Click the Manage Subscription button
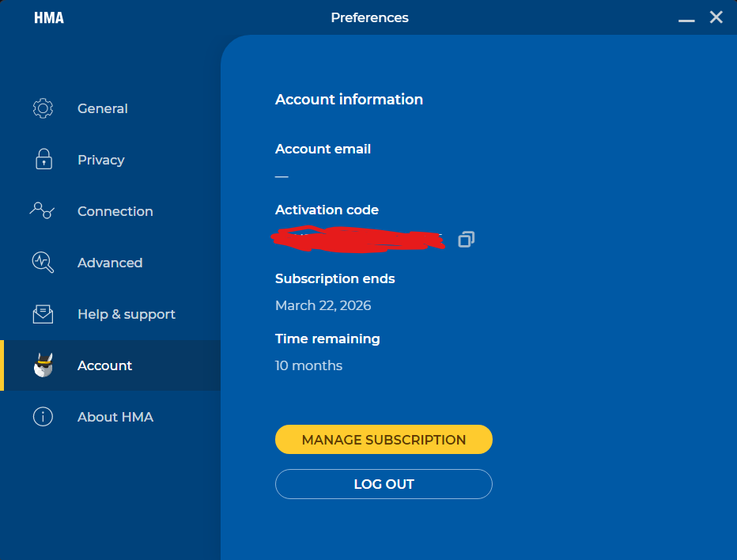 [x=384, y=439]
